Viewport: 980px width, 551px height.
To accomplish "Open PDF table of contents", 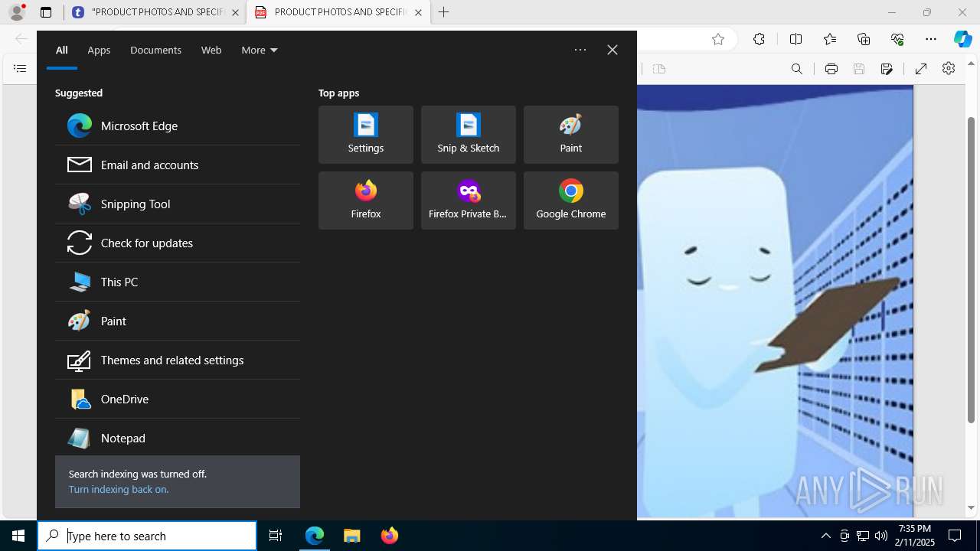I will (20, 69).
